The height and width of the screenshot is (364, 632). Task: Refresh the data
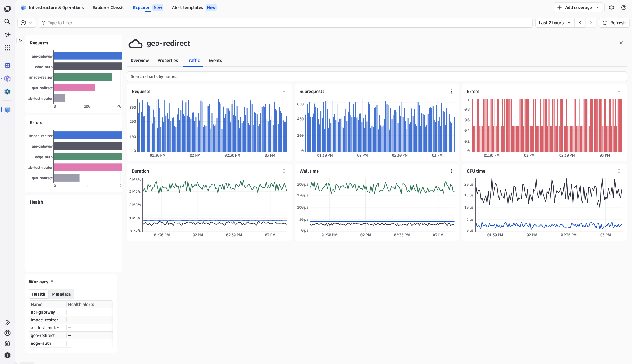(614, 23)
